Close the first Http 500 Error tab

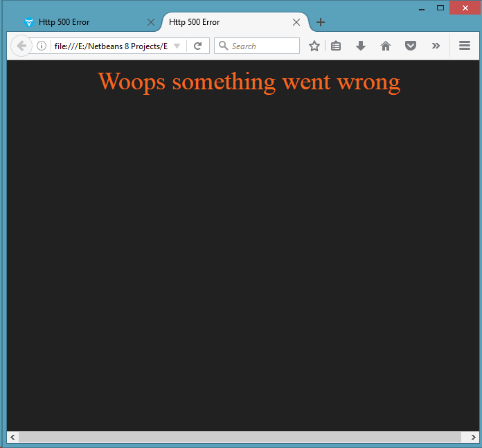click(151, 22)
